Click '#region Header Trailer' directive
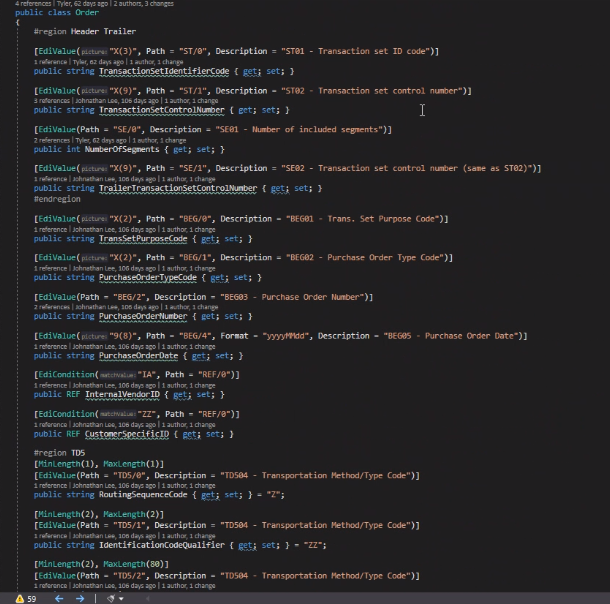This screenshot has width=610, height=604. tap(85, 32)
